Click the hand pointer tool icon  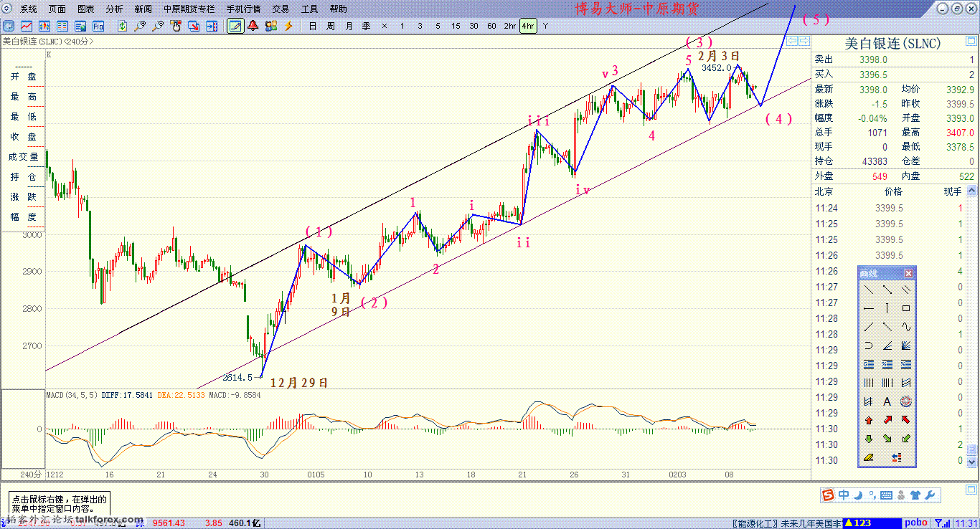176,26
